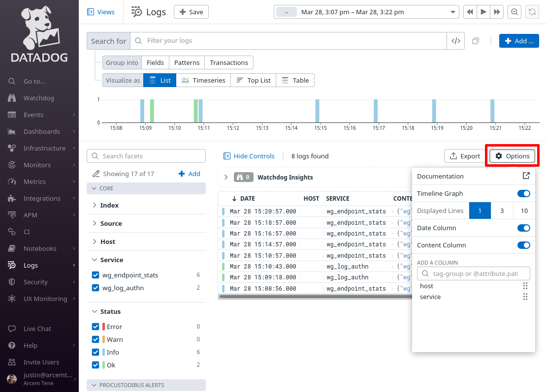
Task: Open Watchdog from the sidebar
Action: (x=39, y=98)
